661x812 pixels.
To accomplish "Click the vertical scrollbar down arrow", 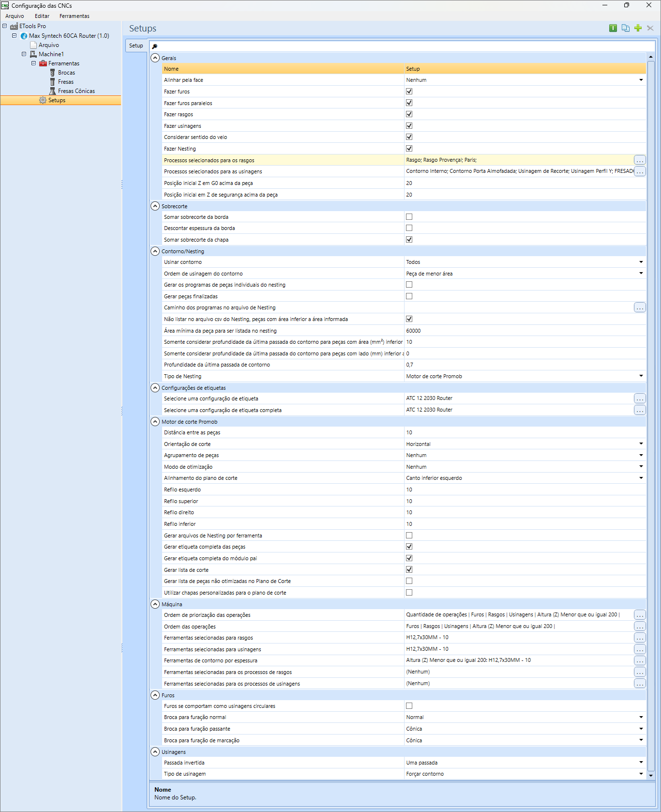I will [x=651, y=775].
